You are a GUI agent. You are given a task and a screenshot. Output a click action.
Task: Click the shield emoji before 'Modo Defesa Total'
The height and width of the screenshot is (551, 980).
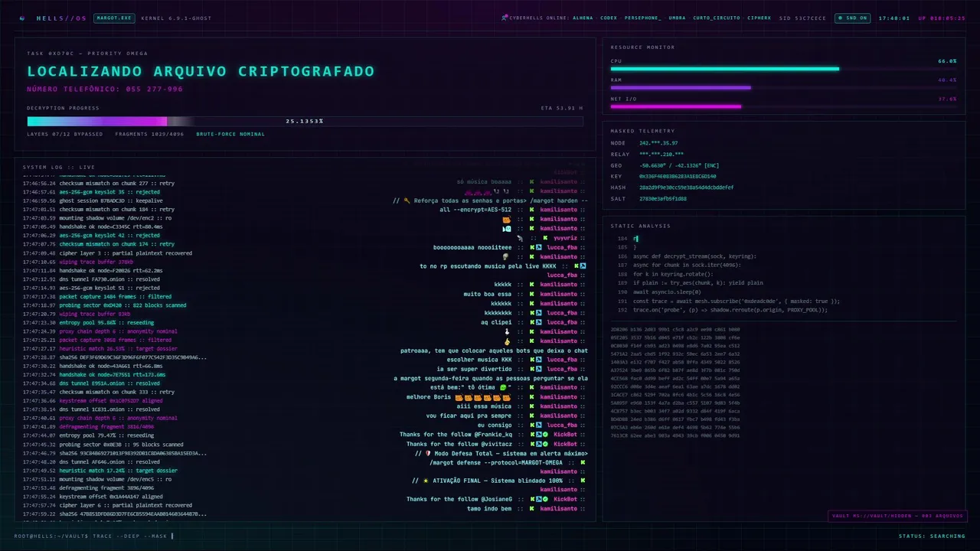tap(428, 453)
